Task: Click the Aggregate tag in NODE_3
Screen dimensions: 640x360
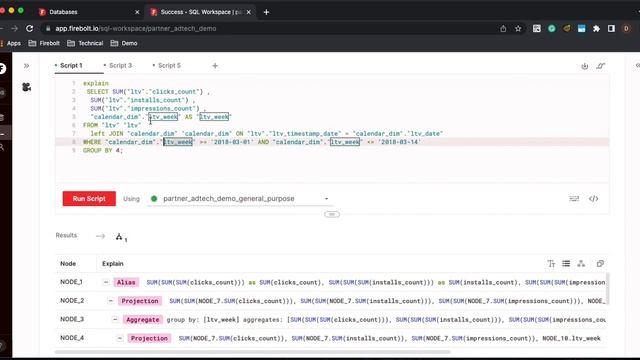Action: point(142,320)
